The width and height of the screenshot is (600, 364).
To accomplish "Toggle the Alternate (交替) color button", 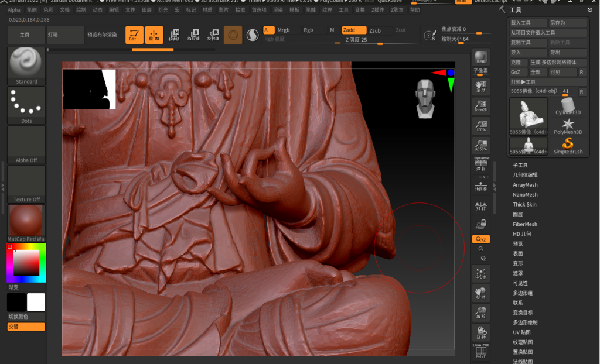I will coord(26,327).
